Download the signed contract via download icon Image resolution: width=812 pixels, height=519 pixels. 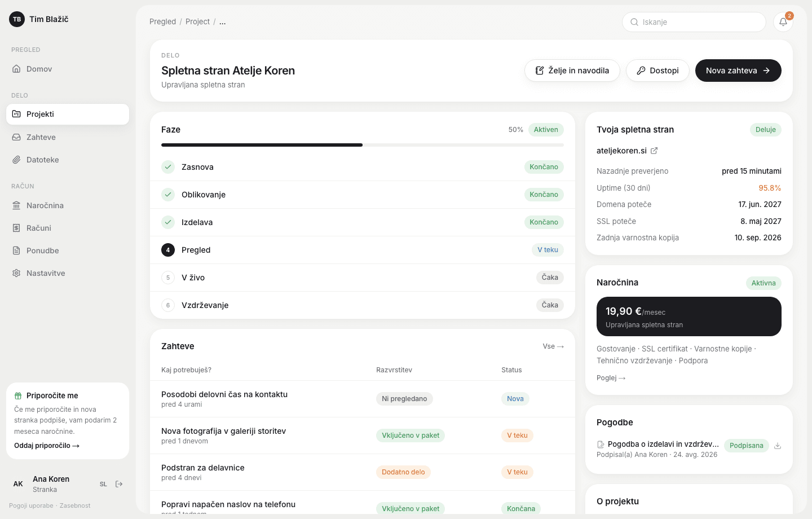point(778,446)
